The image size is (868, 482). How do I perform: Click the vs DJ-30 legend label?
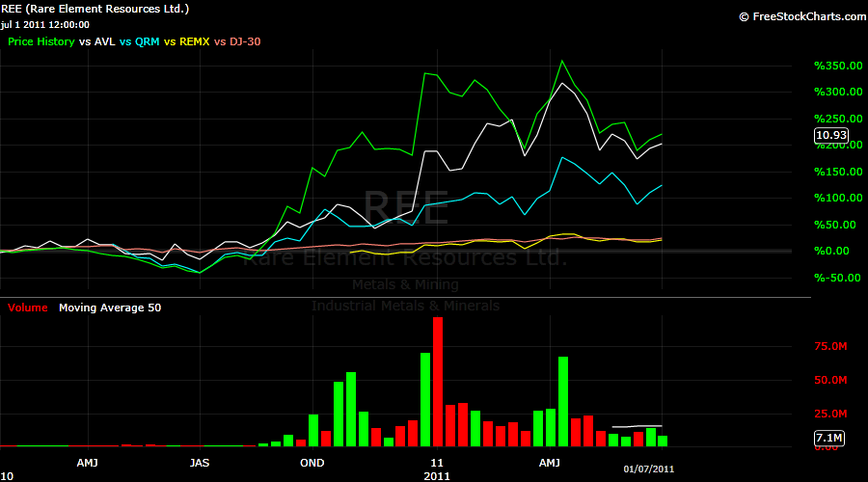(x=237, y=41)
